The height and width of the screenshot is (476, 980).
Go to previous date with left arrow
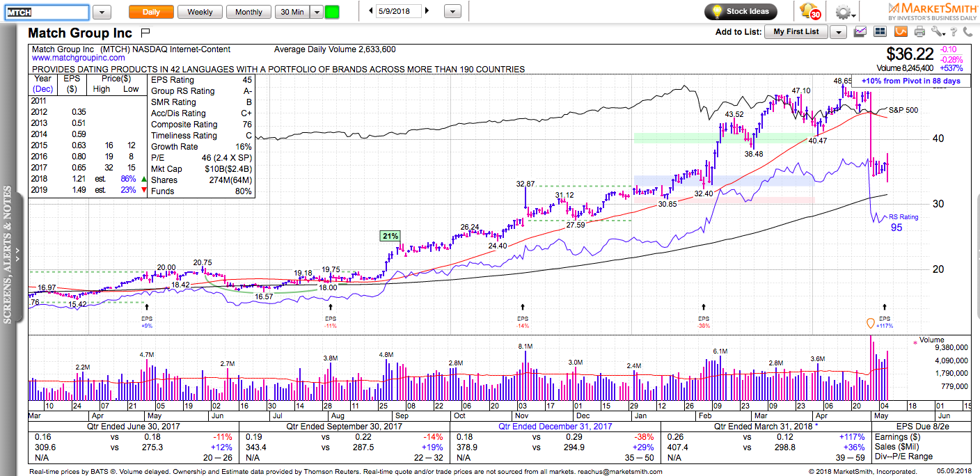pyautogui.click(x=370, y=12)
